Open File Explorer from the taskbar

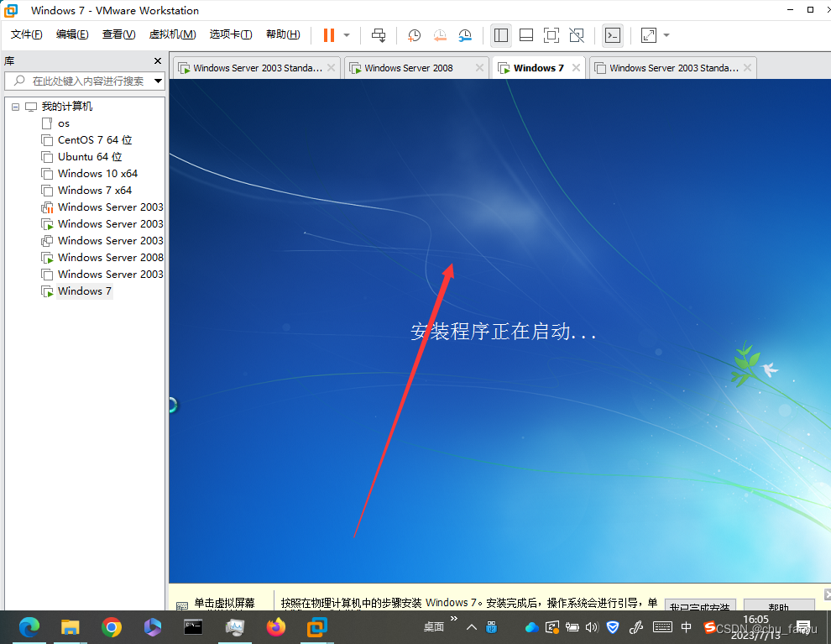click(70, 627)
